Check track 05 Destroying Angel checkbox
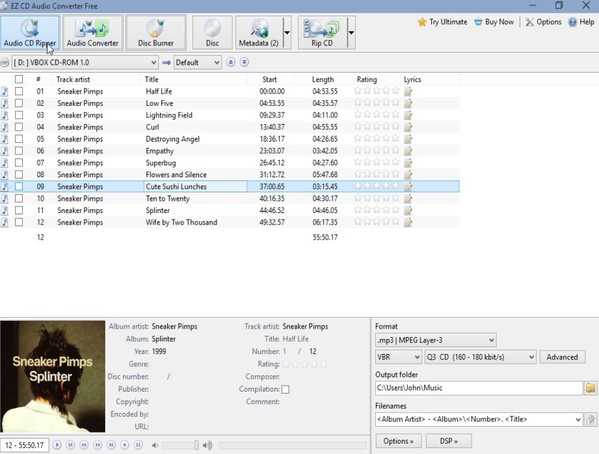599x454 pixels. pyautogui.click(x=19, y=139)
